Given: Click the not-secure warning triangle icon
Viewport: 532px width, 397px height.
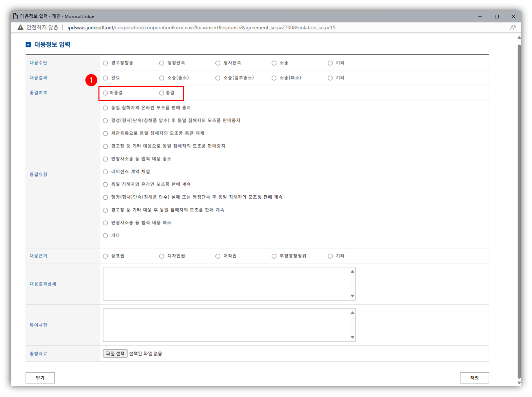Looking at the screenshot, I should click(21, 27).
